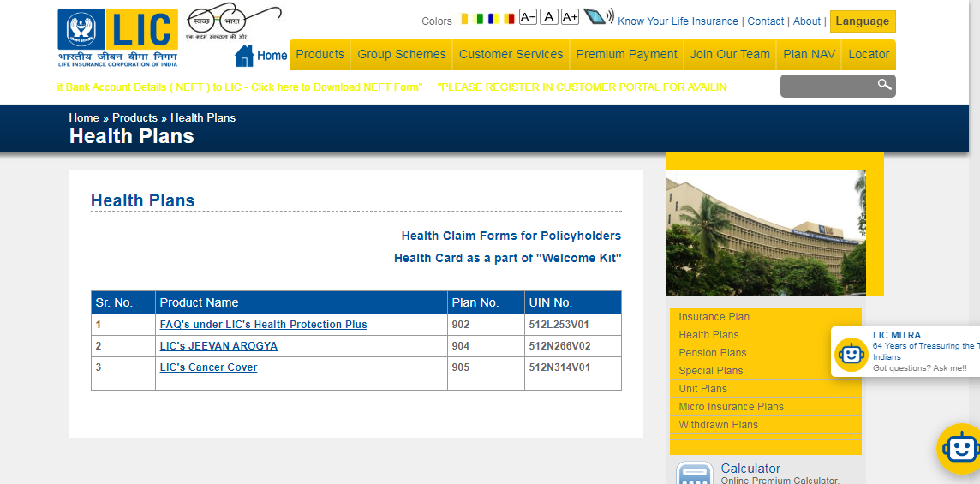Click the LIC MITRA title in popup
Image resolution: width=980 pixels, height=484 pixels.
pyautogui.click(x=897, y=335)
